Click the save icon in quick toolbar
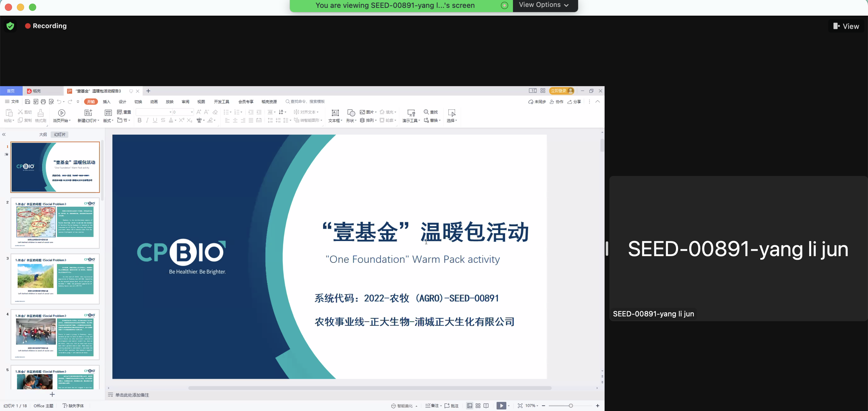This screenshot has height=411, width=868. pos(28,102)
